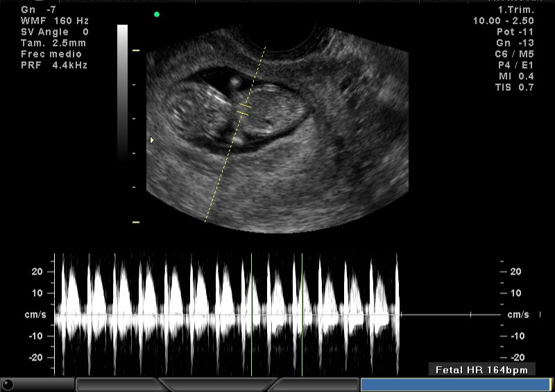555x392 pixels.
Task: Click the PRF 4.4kHz parameter
Action: click(54, 65)
